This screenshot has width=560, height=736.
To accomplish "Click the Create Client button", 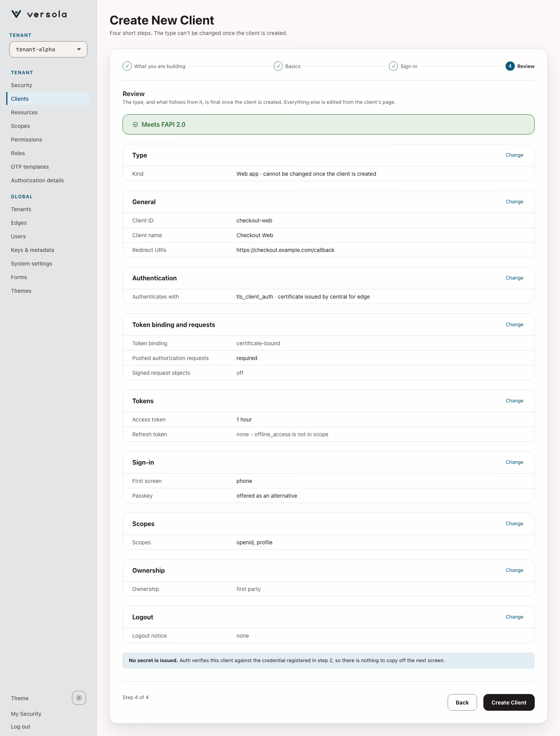I will (509, 702).
